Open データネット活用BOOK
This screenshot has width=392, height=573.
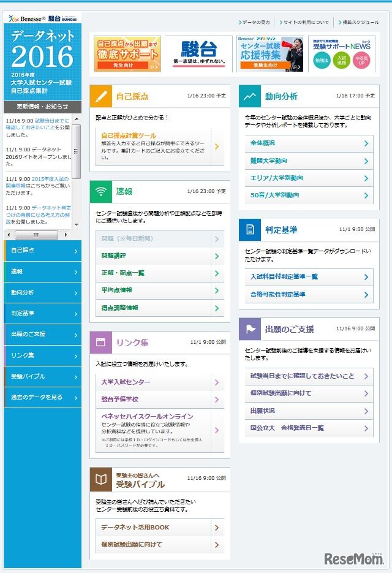pyautogui.click(x=160, y=527)
